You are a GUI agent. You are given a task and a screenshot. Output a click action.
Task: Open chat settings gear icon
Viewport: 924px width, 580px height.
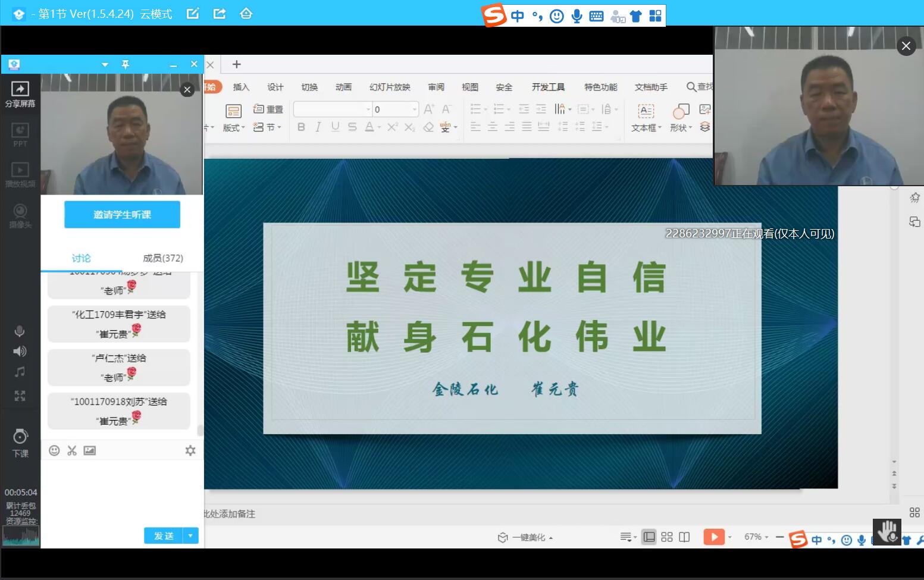[x=190, y=450]
